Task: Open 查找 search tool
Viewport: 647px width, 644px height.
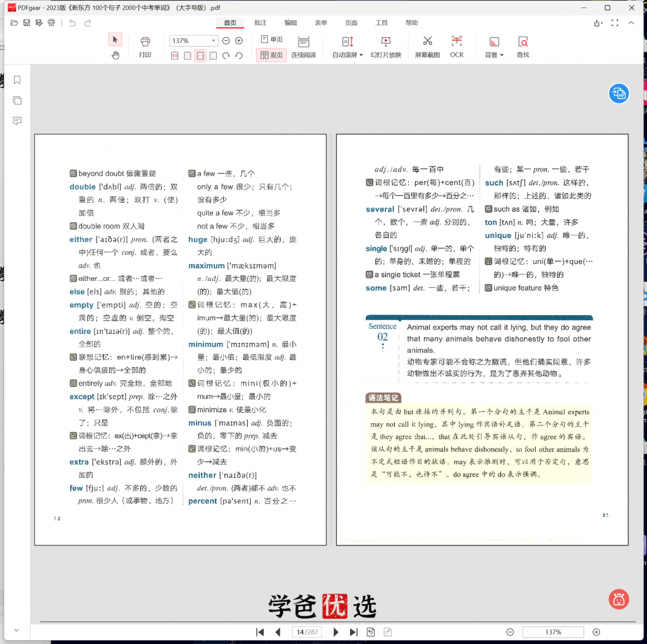Action: (x=523, y=47)
